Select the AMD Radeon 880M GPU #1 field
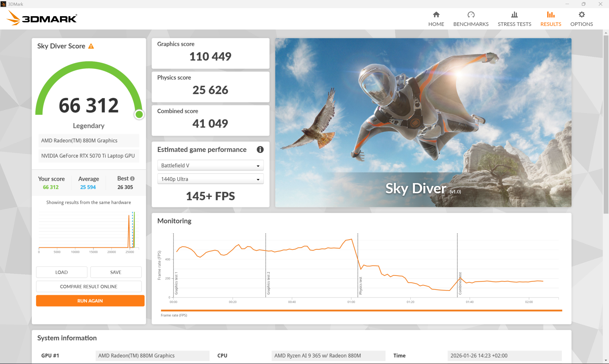This screenshot has height=364, width=609. [x=152, y=355]
